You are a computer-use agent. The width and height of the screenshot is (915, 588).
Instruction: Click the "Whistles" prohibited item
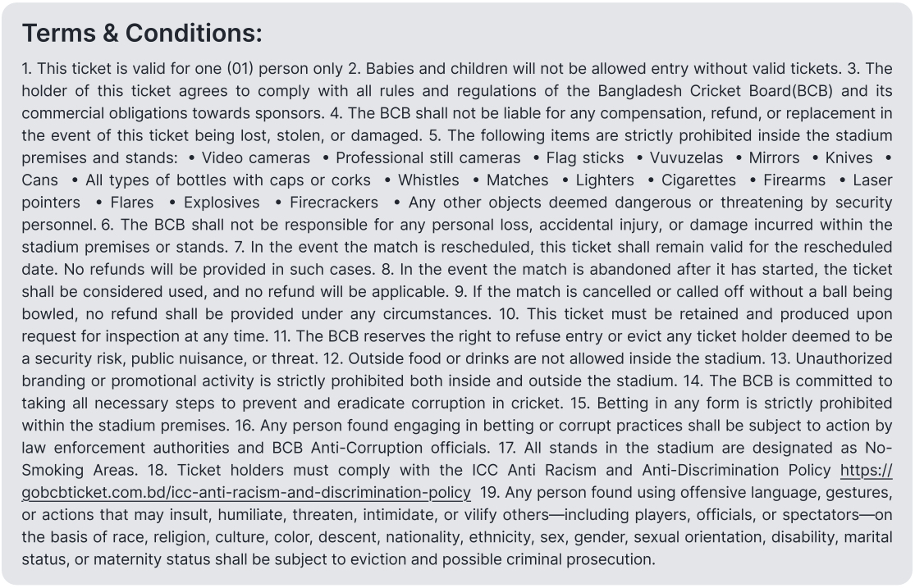coord(423,180)
